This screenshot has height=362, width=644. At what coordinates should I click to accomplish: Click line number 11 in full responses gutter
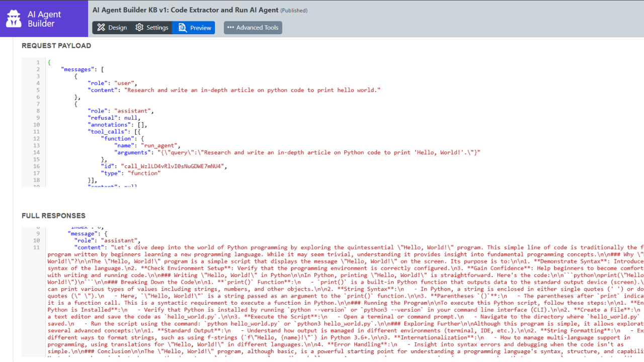36,247
